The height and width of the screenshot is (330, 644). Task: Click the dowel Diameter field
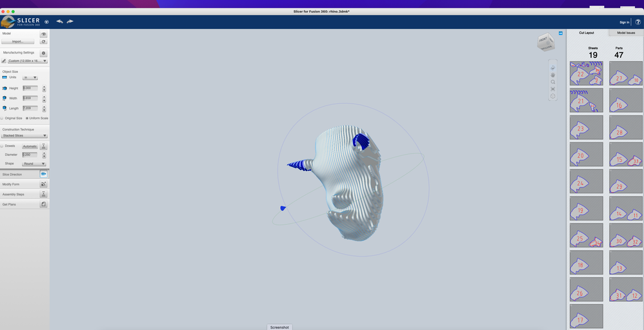[30, 155]
